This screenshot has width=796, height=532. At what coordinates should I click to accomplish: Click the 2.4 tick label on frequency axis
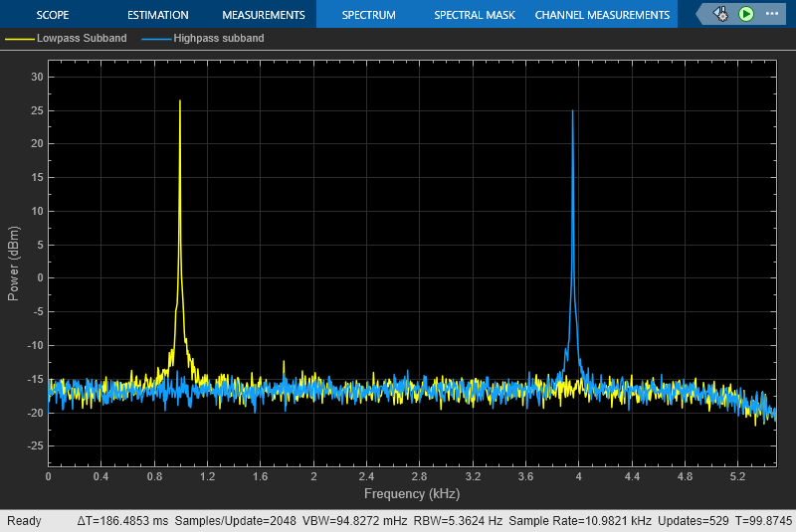click(x=366, y=476)
